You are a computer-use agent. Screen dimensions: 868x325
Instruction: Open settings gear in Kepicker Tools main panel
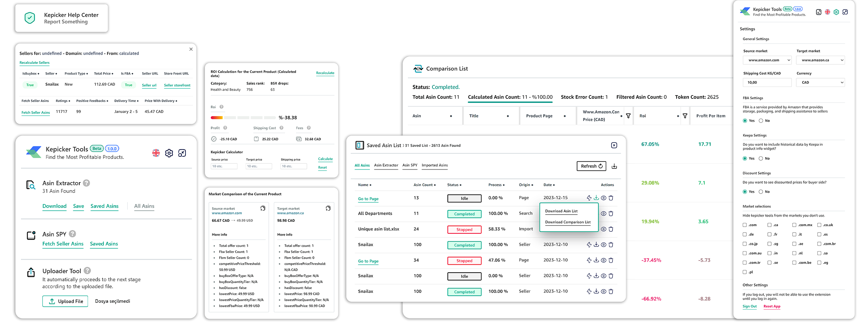pyautogui.click(x=169, y=153)
